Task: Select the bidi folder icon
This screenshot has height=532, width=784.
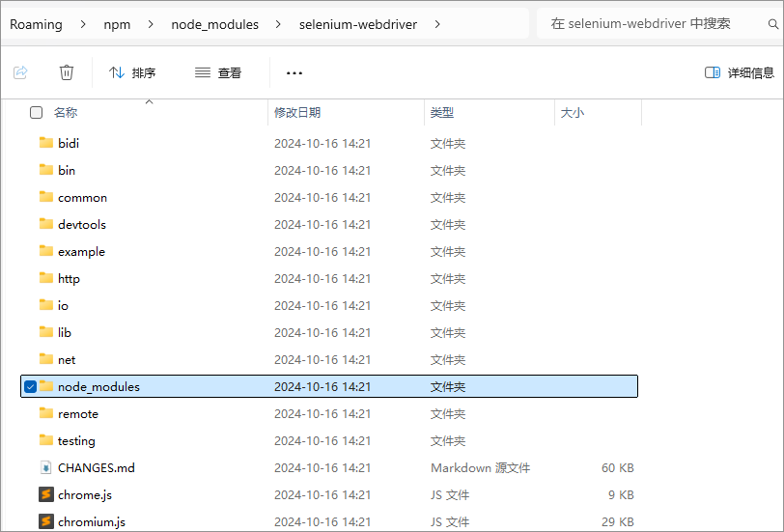Action: pos(46,143)
